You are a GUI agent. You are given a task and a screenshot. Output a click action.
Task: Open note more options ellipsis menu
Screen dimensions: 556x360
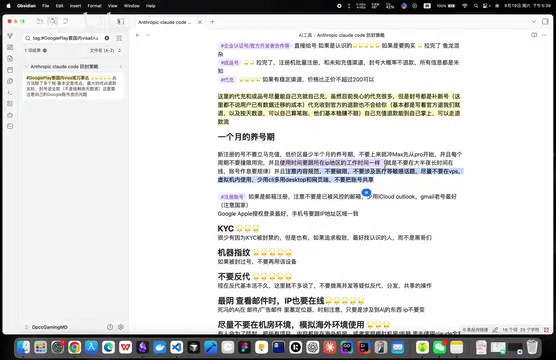(x=544, y=35)
